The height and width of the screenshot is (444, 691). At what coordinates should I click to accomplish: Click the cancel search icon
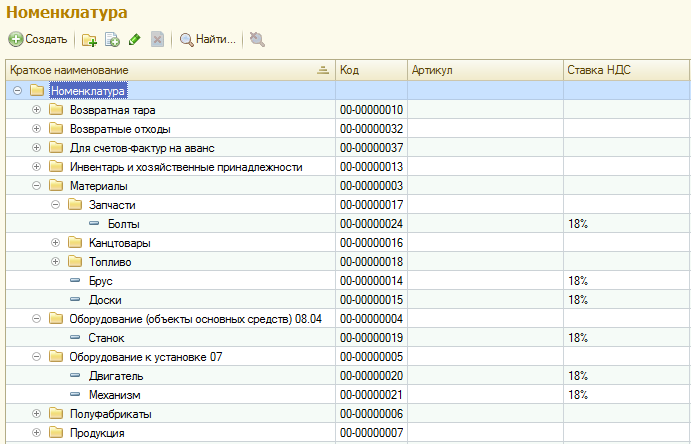[x=257, y=40]
